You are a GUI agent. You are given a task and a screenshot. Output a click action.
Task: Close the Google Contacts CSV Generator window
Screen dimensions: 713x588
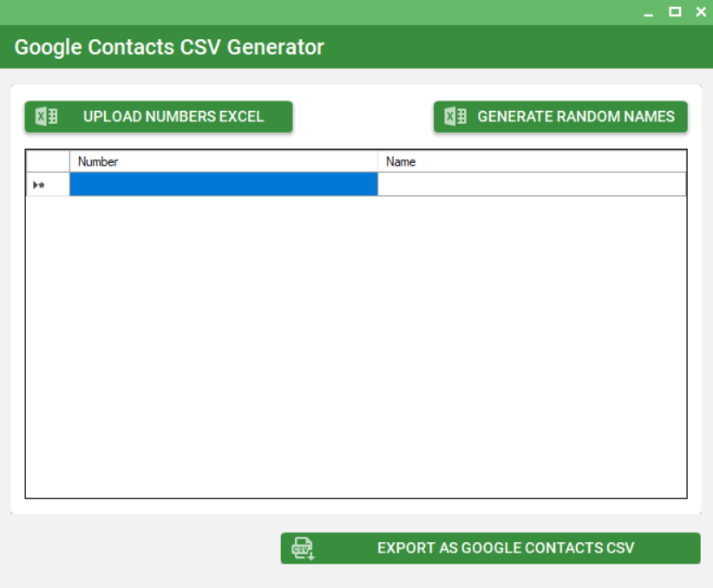(701, 11)
